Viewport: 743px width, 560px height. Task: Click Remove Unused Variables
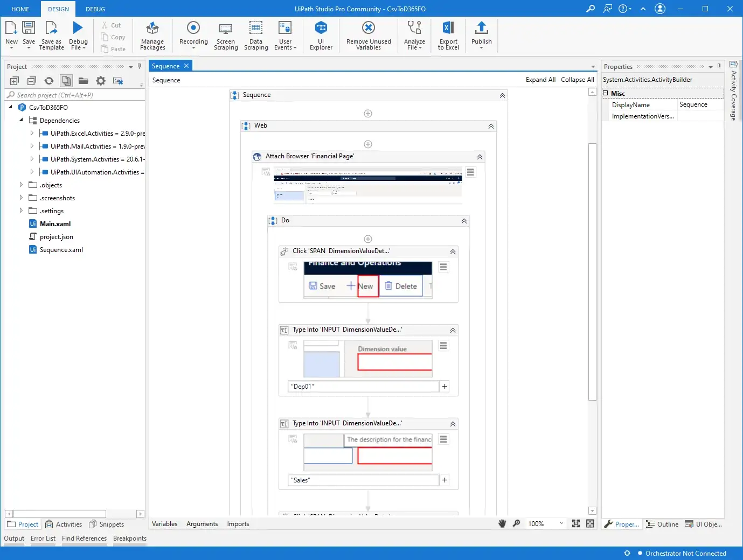pos(369,36)
